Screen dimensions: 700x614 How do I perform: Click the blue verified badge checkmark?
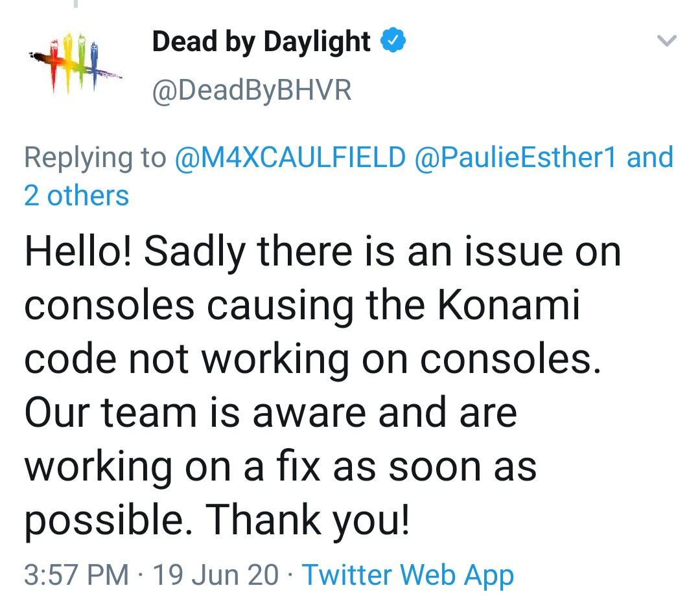click(393, 40)
